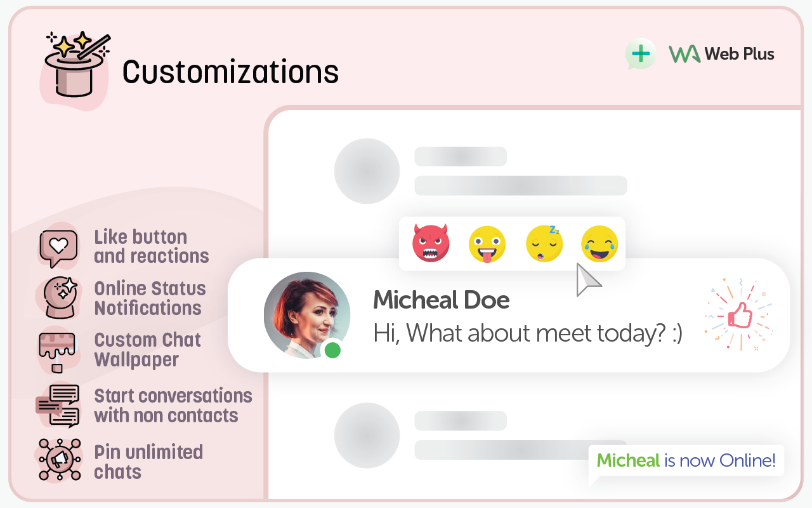812x508 pixels.
Task: Click the Web Plus logo
Action: coord(722,54)
